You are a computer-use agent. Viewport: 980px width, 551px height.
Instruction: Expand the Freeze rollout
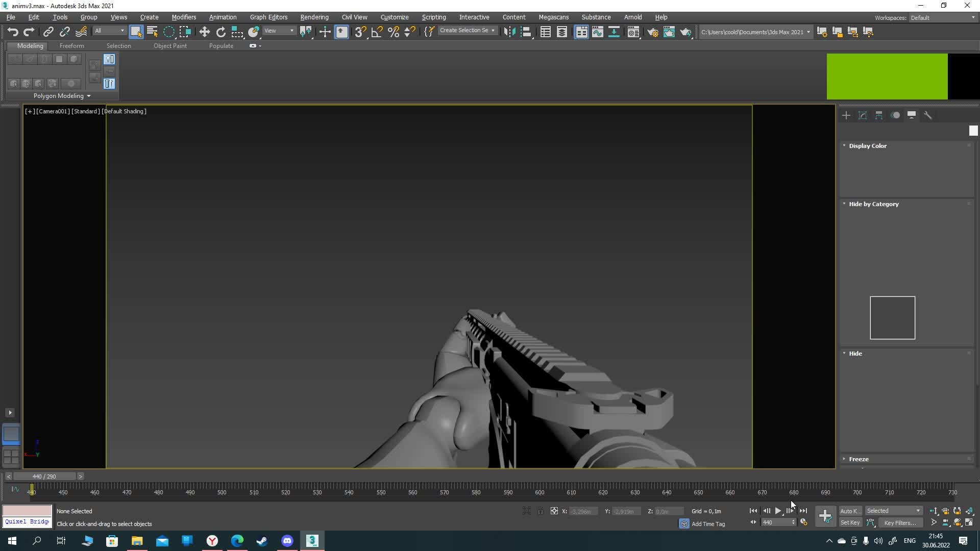pyautogui.click(x=859, y=459)
